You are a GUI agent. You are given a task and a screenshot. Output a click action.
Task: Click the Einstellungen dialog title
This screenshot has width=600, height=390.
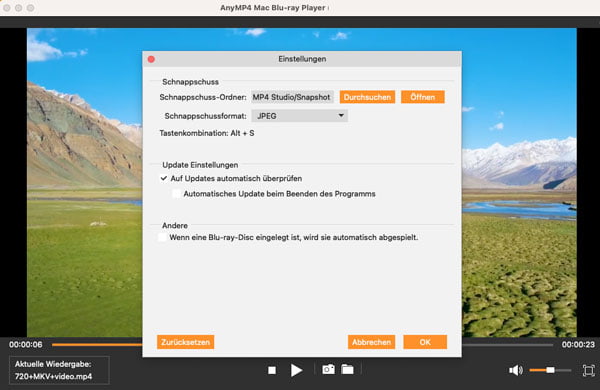pos(302,59)
